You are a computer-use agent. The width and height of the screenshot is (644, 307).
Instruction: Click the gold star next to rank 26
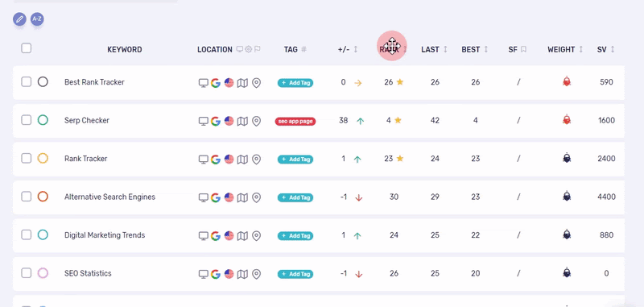click(400, 82)
